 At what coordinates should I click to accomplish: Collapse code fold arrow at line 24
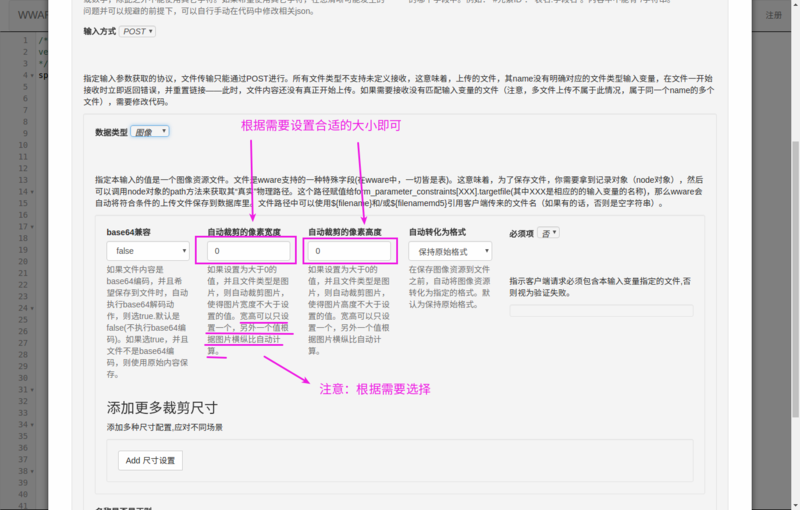point(32,308)
